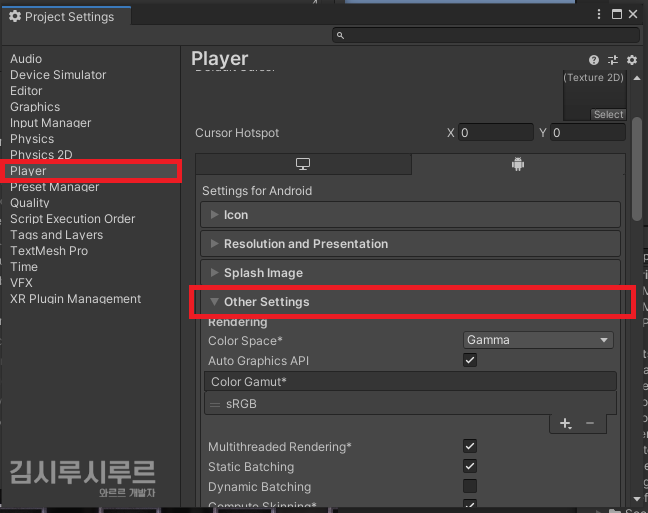Open XR Plugin Management settings
Viewport: 648px width, 513px height.
pos(76,299)
